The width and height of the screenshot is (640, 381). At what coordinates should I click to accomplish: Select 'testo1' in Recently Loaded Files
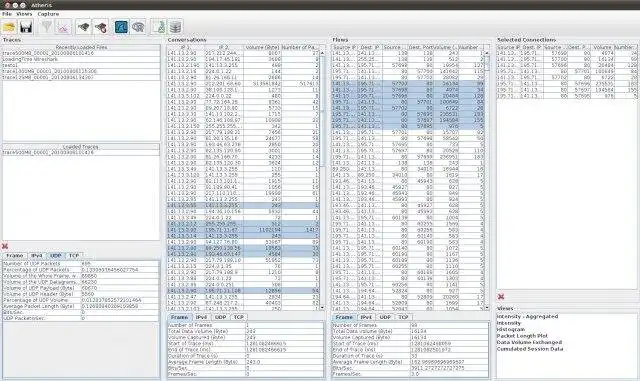point(81,65)
